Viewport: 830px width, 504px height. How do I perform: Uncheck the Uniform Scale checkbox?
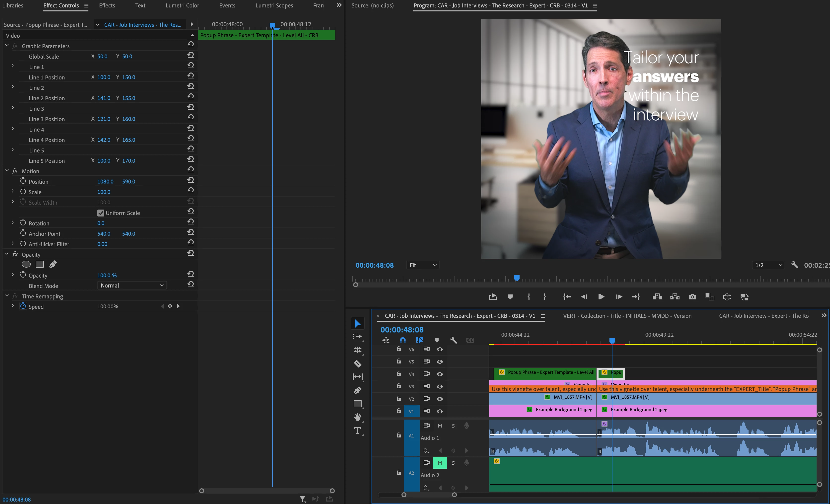[100, 213]
